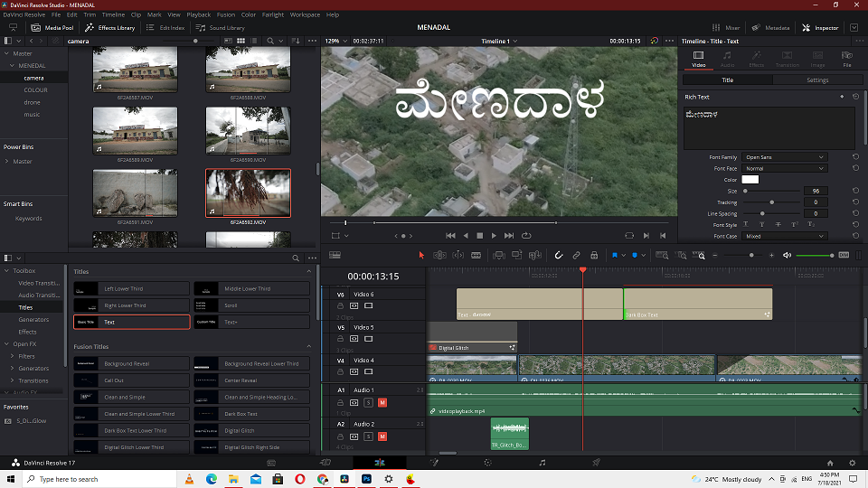Screen dimensions: 868x488
Task: Open the Workspace menu
Action: pyautogui.click(x=305, y=15)
